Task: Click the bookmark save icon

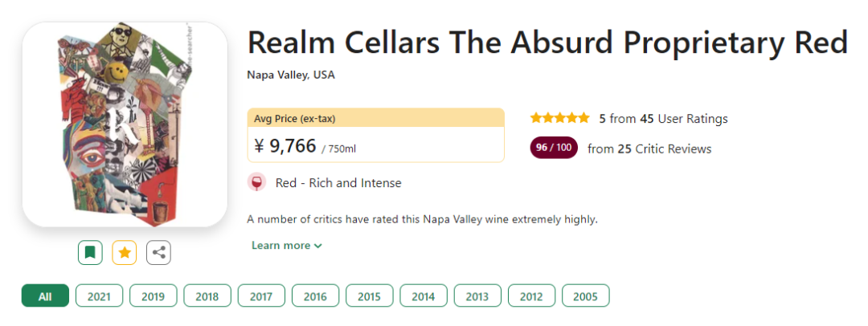Action: click(x=90, y=252)
